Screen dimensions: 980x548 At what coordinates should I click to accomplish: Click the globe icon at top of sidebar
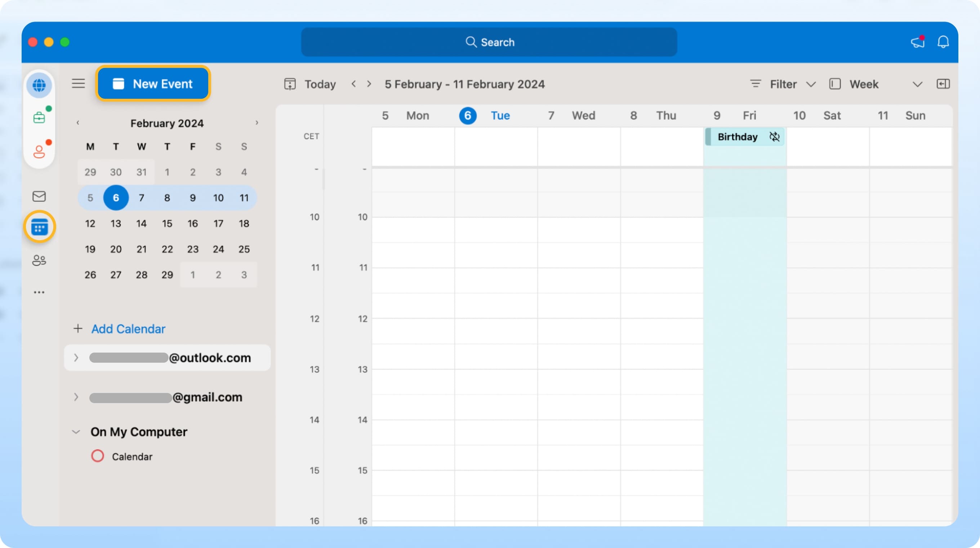pyautogui.click(x=39, y=85)
